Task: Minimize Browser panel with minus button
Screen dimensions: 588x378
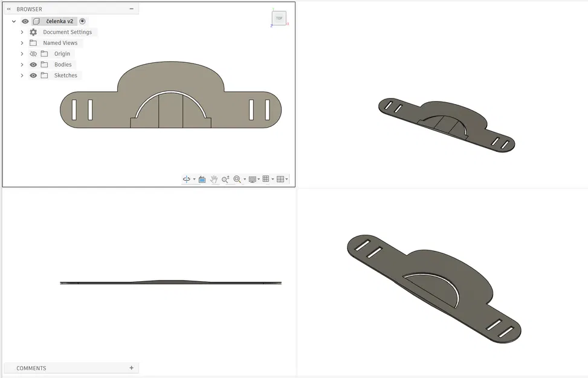Action: coord(131,8)
